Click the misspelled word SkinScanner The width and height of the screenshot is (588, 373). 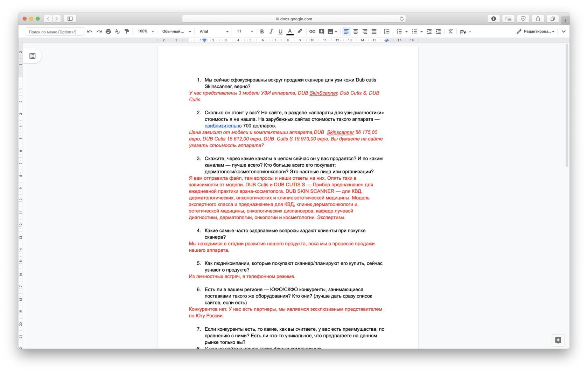[323, 93]
